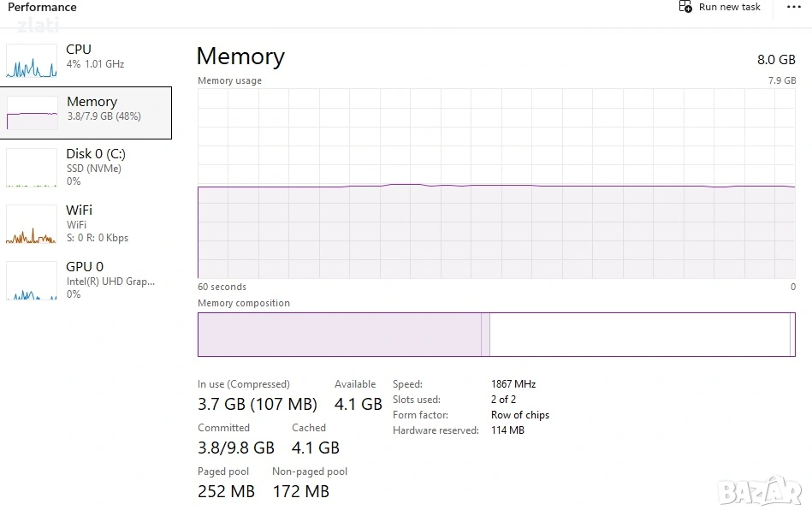The image size is (812, 516).
Task: Click the Disk 0 mini graph thumbnail
Action: (32, 169)
